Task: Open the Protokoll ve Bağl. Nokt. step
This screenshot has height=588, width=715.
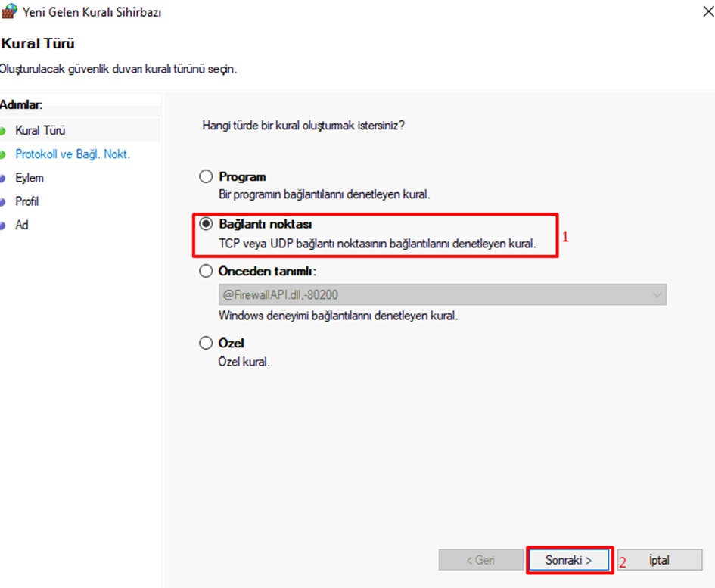Action: [73, 154]
